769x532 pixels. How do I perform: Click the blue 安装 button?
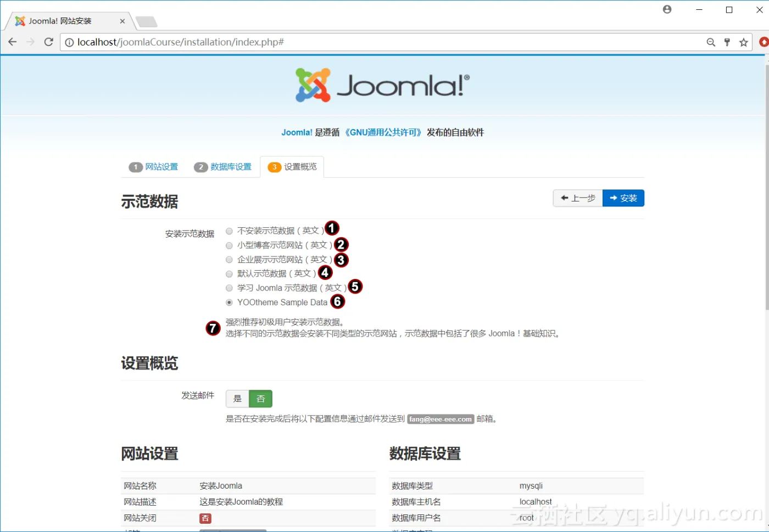pos(623,198)
